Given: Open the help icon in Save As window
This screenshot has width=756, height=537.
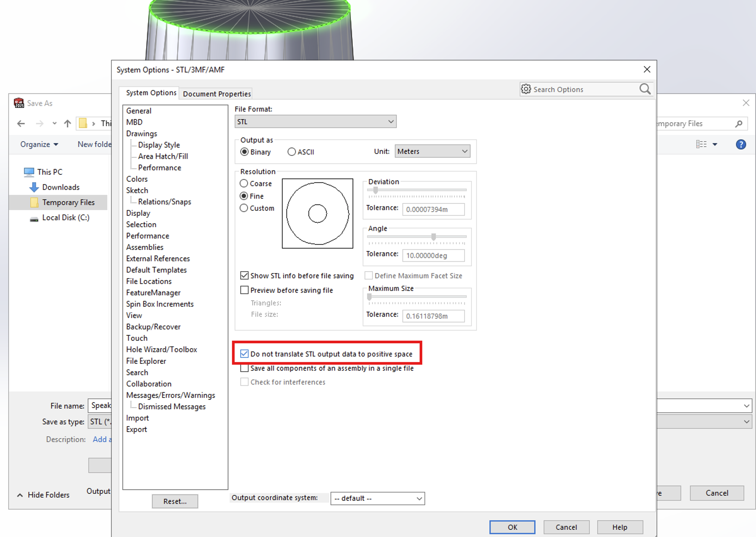Looking at the screenshot, I should 741,145.
